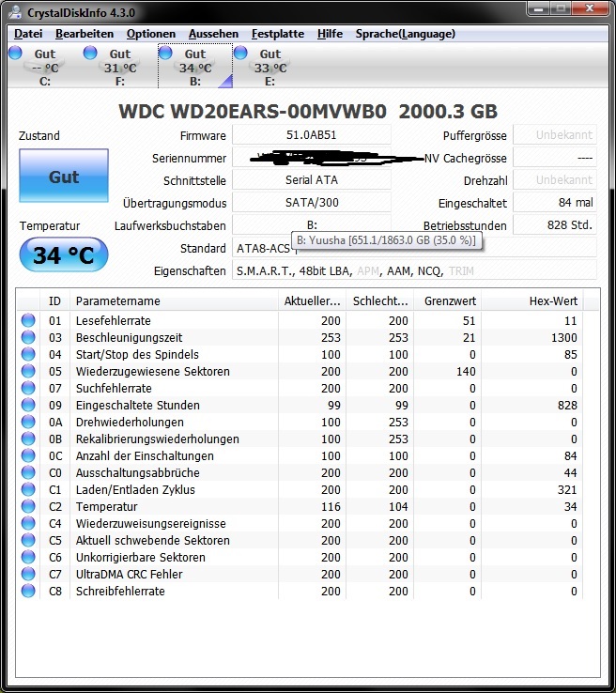Click the Parametername column header
The height and width of the screenshot is (693, 616).
tap(174, 301)
